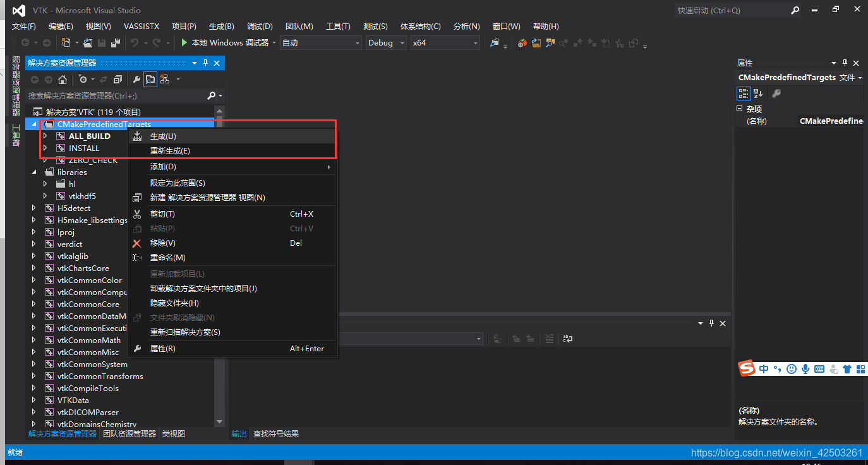Viewport: 868px width, 465px height.
Task: Switch to 查找符号结果 tab
Action: click(276, 434)
